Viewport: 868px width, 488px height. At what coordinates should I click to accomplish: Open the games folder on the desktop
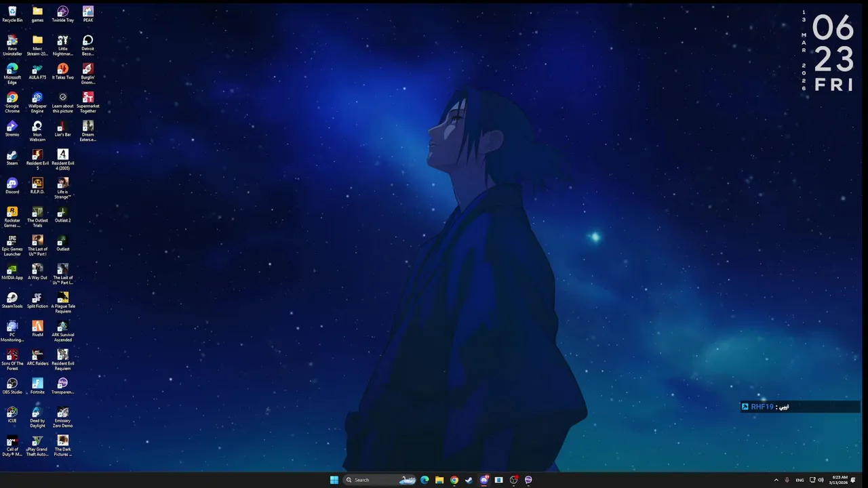tap(37, 14)
